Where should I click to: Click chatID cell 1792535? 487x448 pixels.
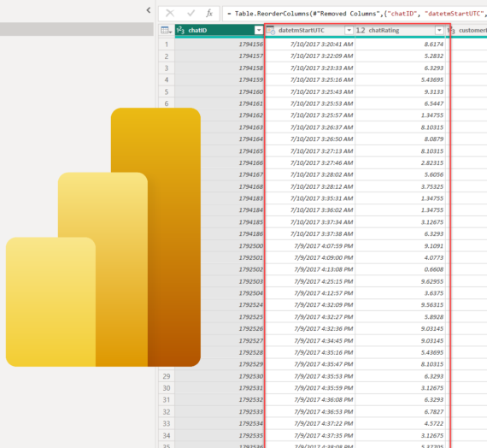point(220,435)
